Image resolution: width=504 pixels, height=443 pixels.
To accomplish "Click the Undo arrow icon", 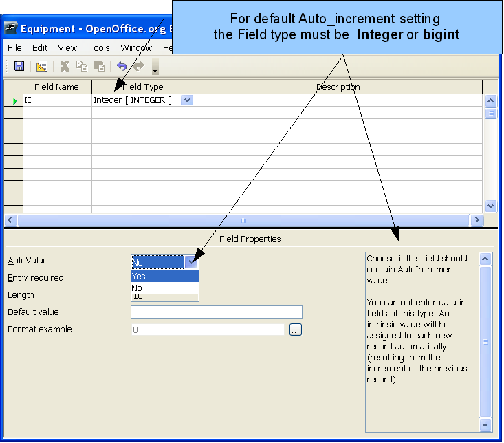I will pos(122,66).
